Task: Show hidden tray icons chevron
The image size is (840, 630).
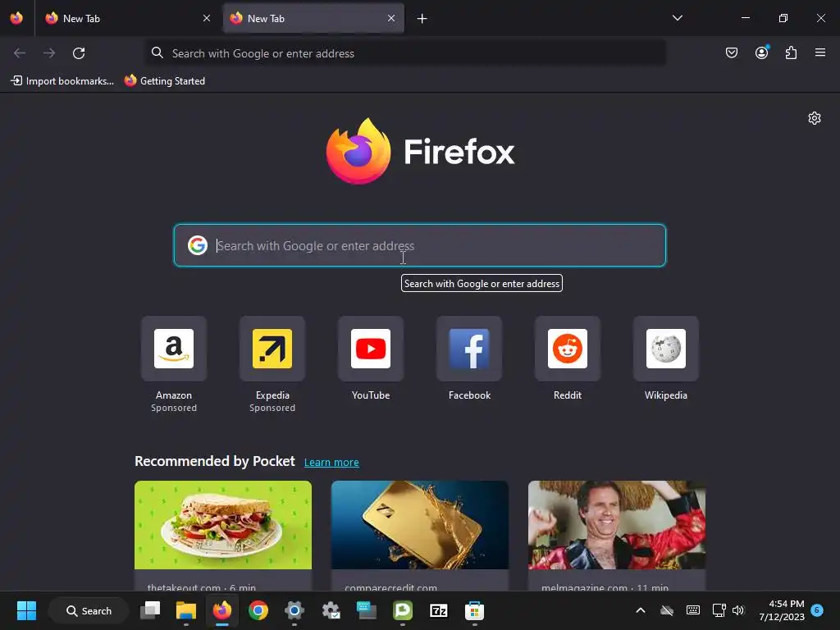Action: pyautogui.click(x=640, y=610)
